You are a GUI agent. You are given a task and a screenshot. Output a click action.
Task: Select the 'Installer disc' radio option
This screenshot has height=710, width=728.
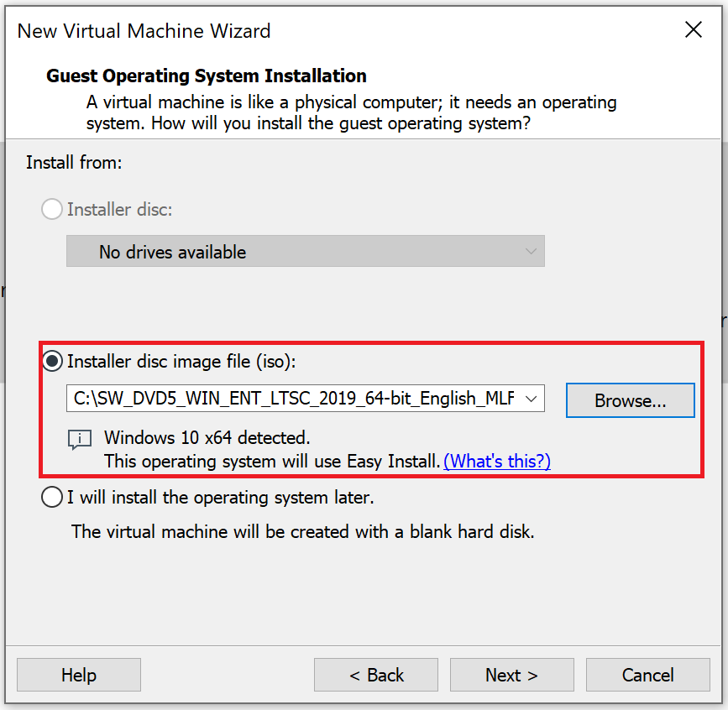click(x=51, y=209)
